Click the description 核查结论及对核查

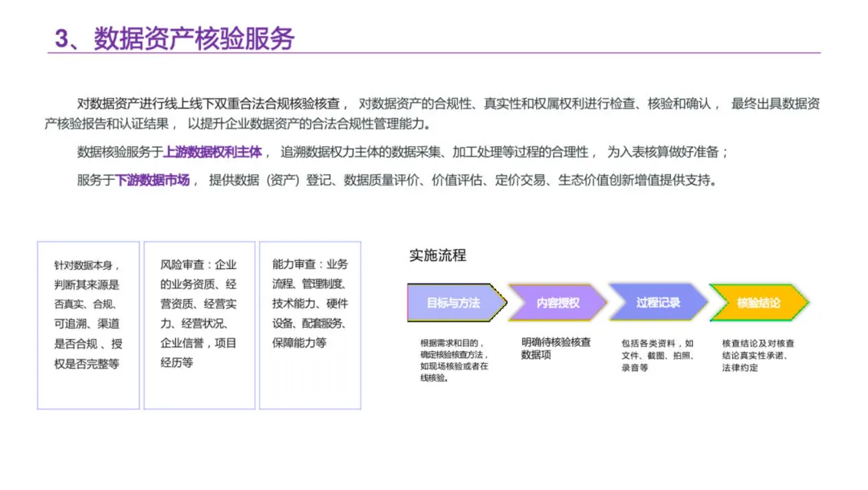pos(758,356)
